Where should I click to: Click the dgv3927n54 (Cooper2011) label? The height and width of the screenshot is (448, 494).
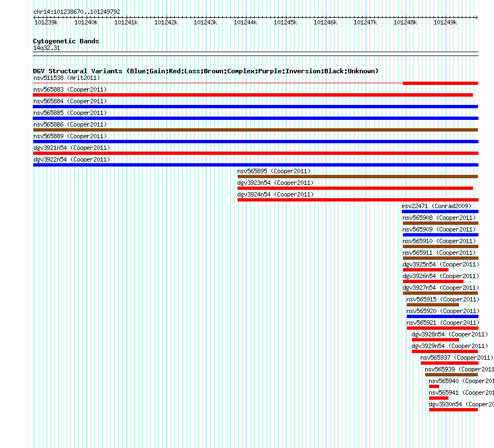click(441, 288)
